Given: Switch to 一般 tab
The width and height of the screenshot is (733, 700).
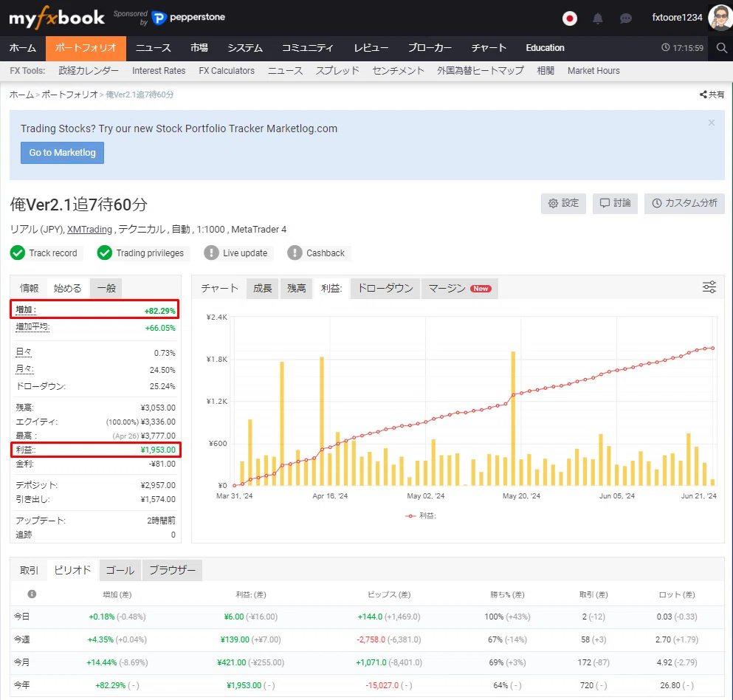Looking at the screenshot, I should (x=106, y=288).
